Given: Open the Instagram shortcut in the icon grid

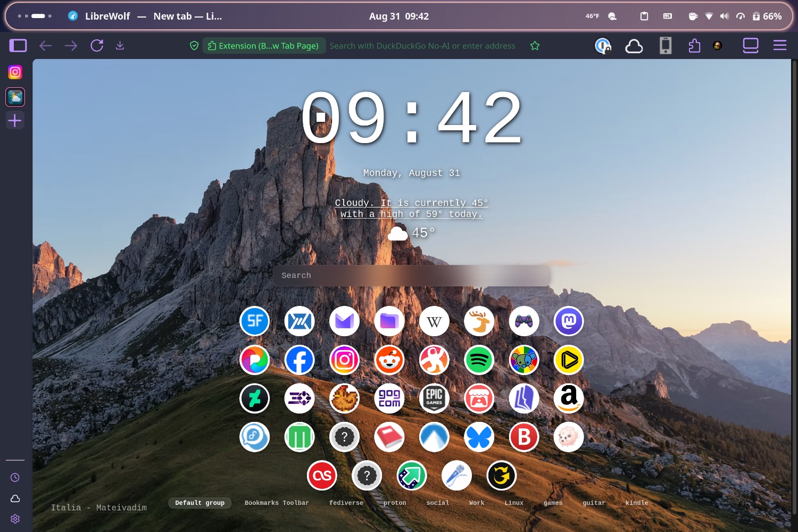Looking at the screenshot, I should (x=344, y=360).
